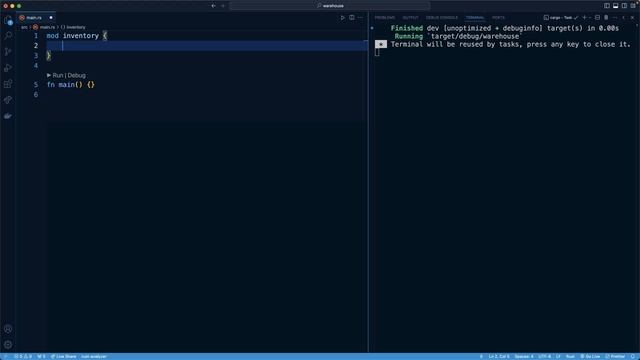The width and height of the screenshot is (640, 360).
Task: Open notifications bell icon
Action: click(x=633, y=356)
